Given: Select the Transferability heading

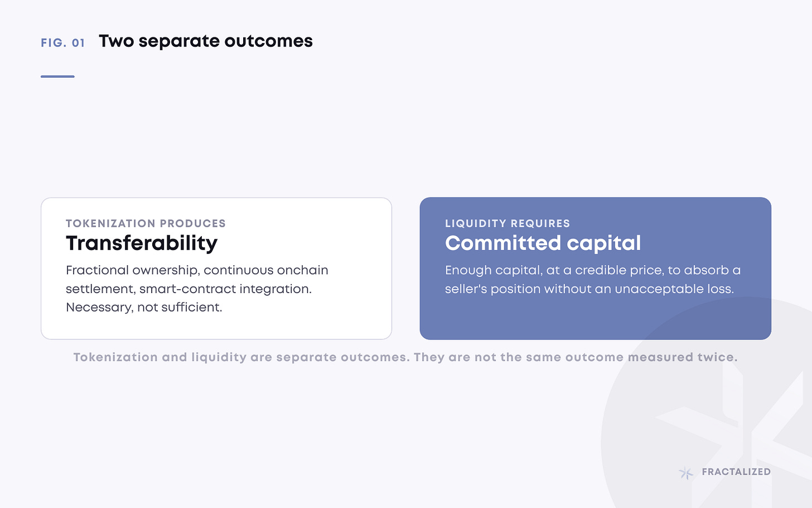Looking at the screenshot, I should tap(142, 243).
